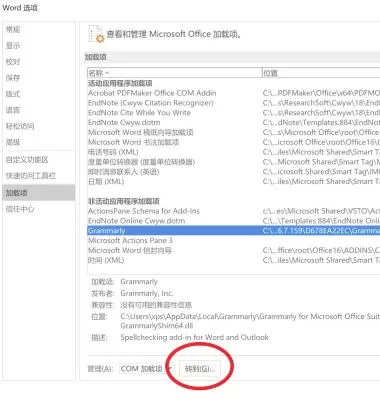This screenshot has width=380, height=399.
Task: Sort add-ins by the 名称 column header
Action: [174, 73]
